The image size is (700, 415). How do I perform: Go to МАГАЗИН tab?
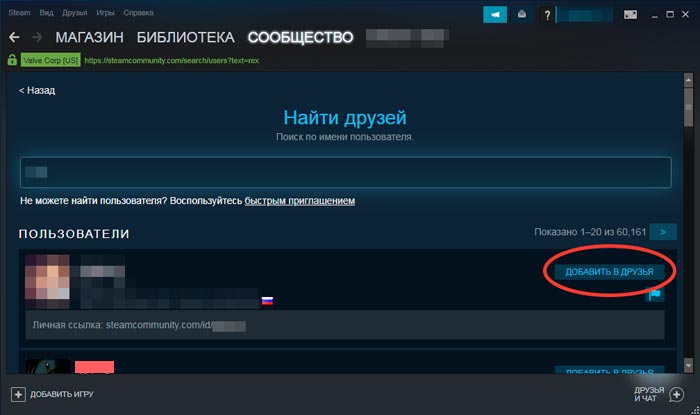click(x=89, y=37)
